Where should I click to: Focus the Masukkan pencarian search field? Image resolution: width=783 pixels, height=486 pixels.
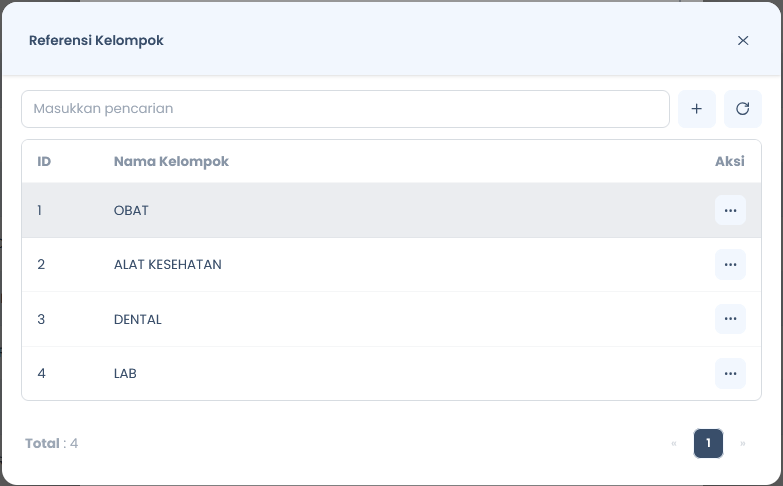tap(345, 109)
